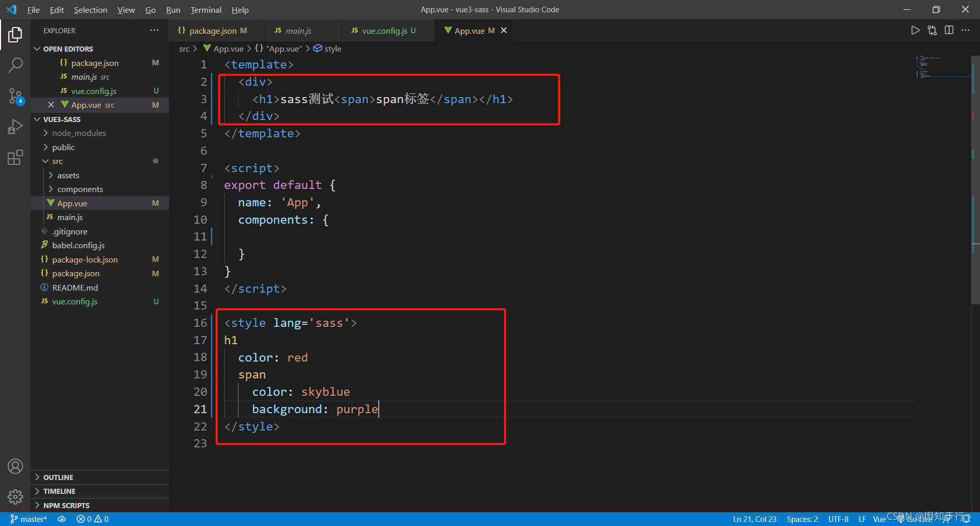Open the View menu
Viewport: 980px width, 526px height.
coord(126,10)
